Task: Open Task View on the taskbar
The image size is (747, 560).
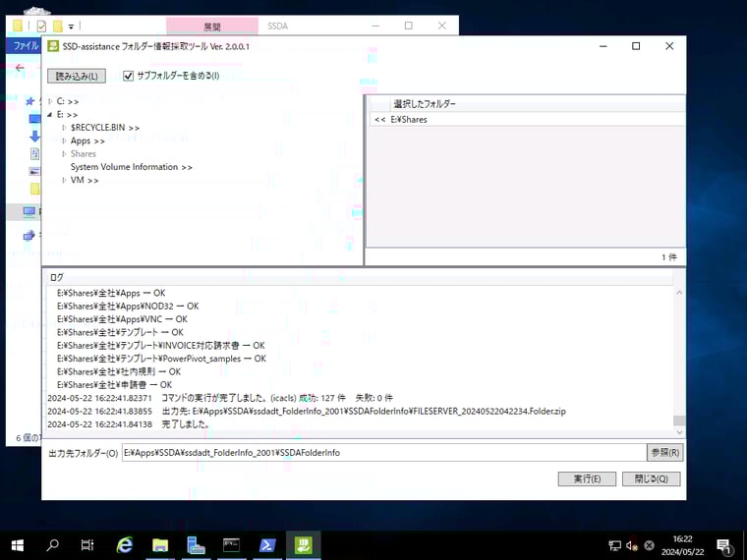Action: tap(87, 545)
